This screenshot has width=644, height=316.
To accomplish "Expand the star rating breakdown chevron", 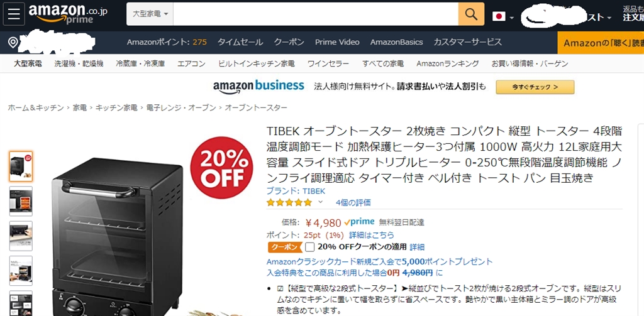I will (x=321, y=202).
